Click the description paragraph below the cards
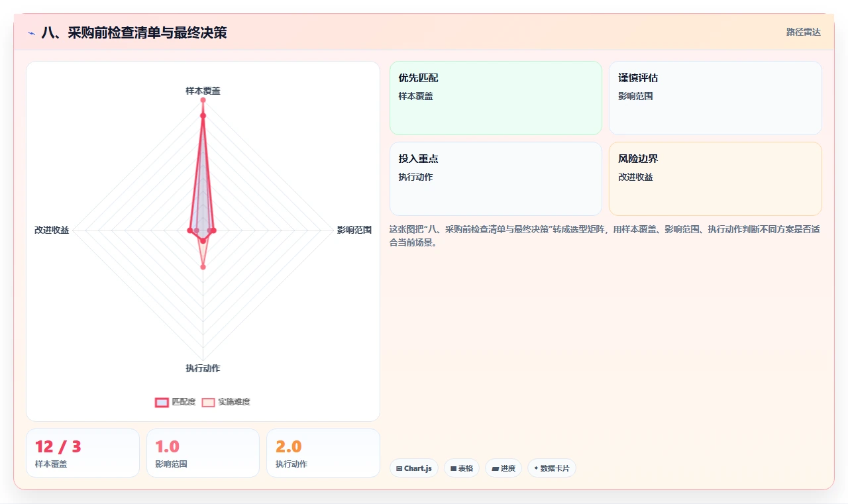 click(606, 236)
